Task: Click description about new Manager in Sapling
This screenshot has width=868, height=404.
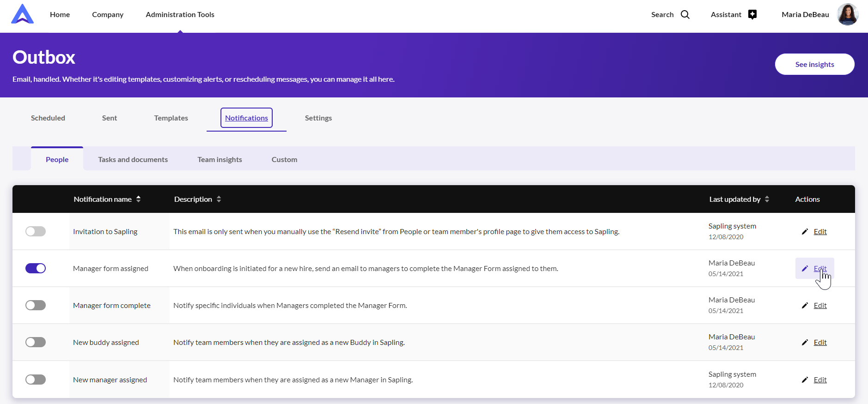Action: pos(293,380)
